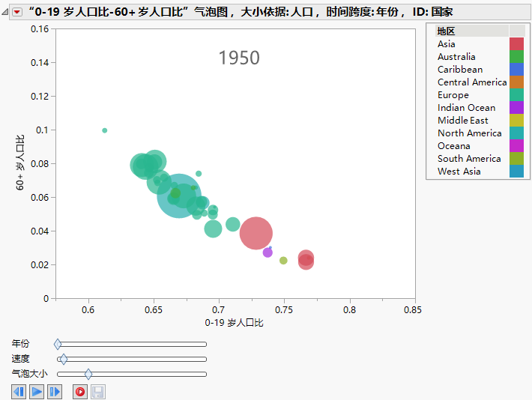The height and width of the screenshot is (400, 532).
Task: Click the step forward playback button
Action: 55,392
